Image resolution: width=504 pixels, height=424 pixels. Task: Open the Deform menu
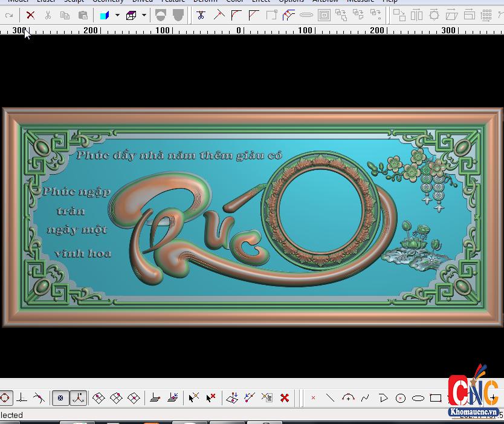tap(205, 1)
